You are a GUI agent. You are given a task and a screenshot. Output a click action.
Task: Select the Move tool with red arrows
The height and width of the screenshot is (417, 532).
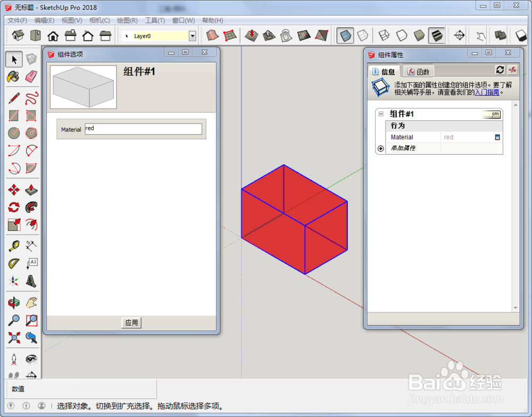[x=14, y=190]
